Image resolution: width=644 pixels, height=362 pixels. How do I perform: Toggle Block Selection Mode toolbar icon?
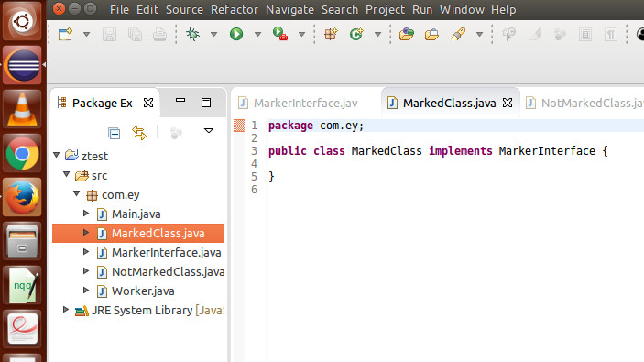pos(585,35)
